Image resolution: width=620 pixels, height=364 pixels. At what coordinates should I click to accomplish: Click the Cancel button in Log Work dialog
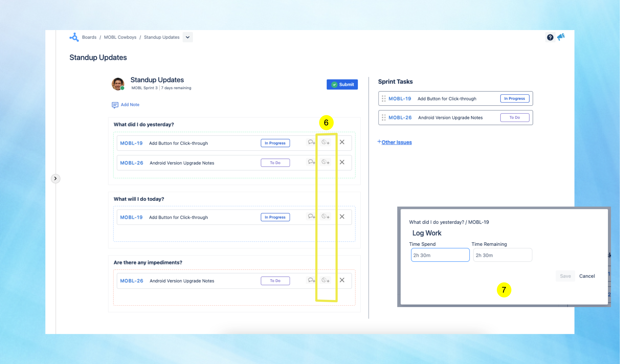pyautogui.click(x=587, y=276)
